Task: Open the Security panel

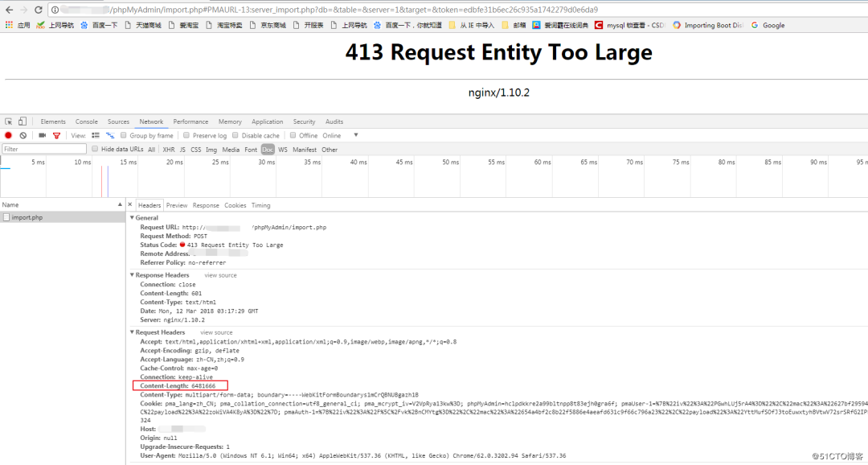Action: (x=304, y=121)
